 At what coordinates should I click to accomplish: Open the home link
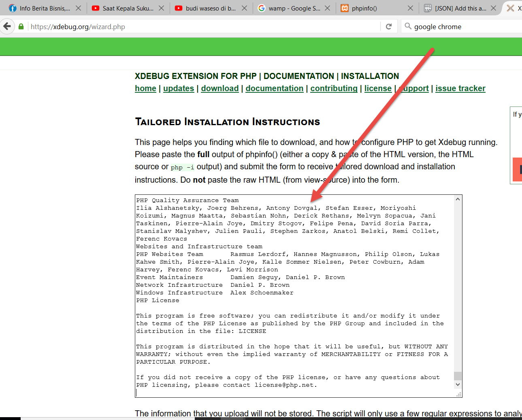click(x=145, y=88)
